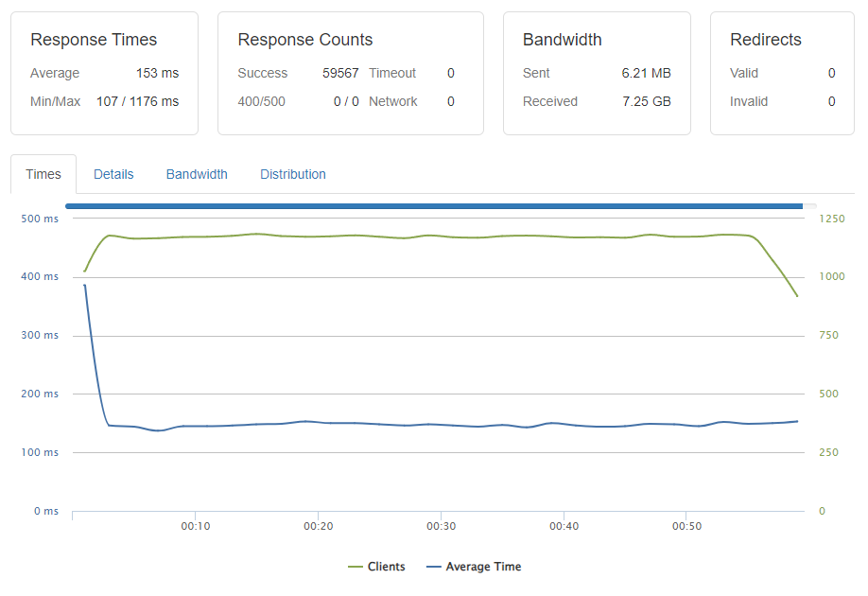The width and height of the screenshot is (868, 596).
Task: Click the Redirects panel heading
Action: 766,40
